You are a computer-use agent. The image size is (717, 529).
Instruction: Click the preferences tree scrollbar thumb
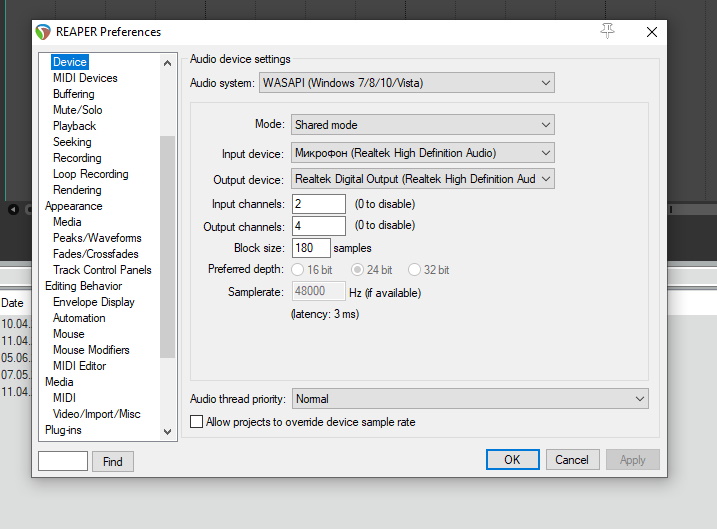tap(167, 247)
